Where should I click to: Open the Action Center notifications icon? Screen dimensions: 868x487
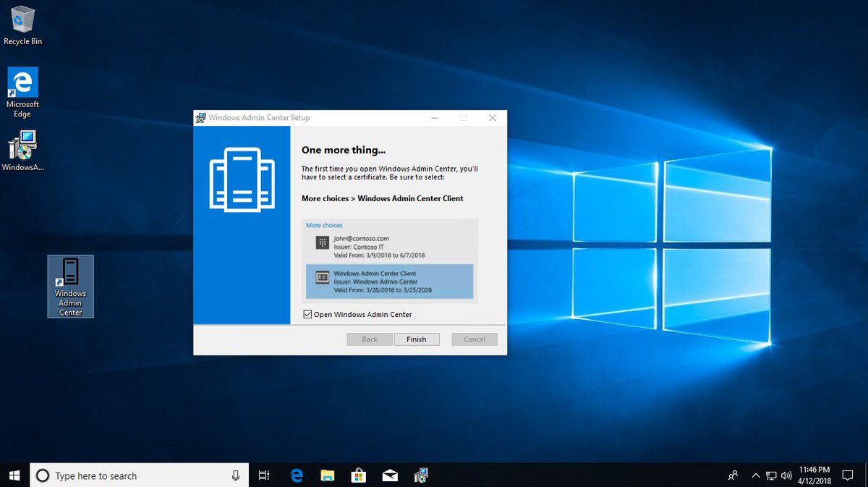pos(848,475)
